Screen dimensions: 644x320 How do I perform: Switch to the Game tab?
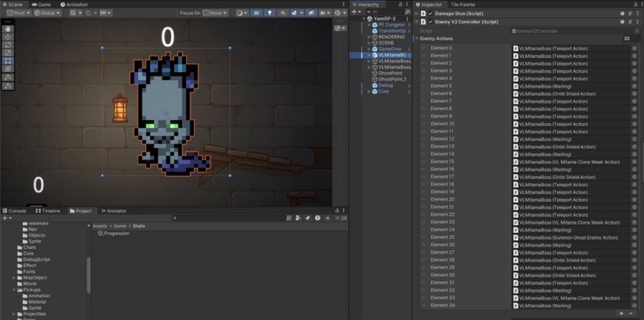(41, 4)
